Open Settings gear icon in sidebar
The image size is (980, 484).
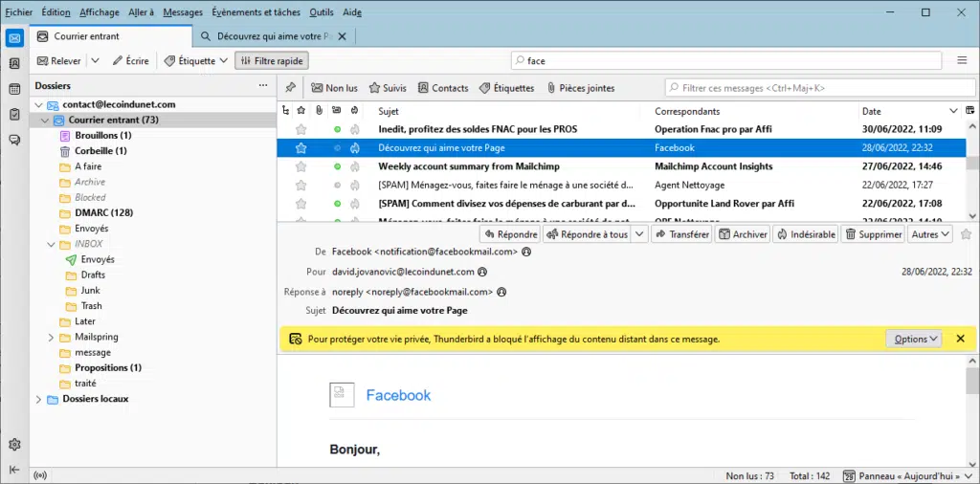tap(14, 445)
